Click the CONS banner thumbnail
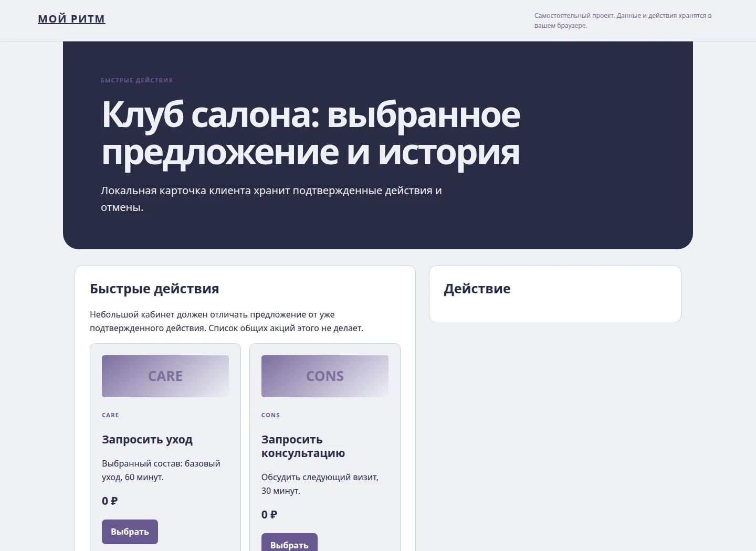Image resolution: width=756 pixels, height=551 pixels. click(x=325, y=376)
